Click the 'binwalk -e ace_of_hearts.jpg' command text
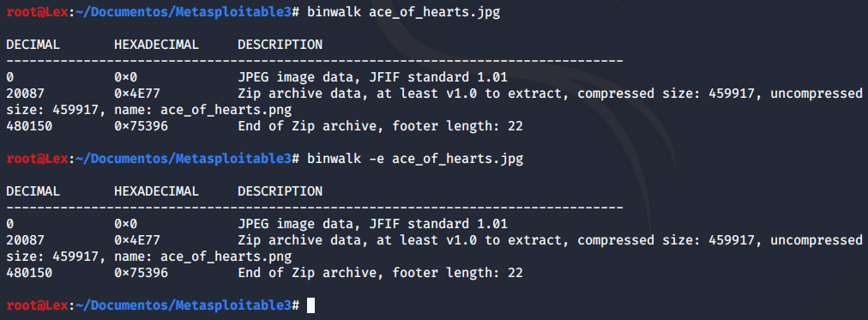The width and height of the screenshot is (868, 320). pyautogui.click(x=414, y=160)
